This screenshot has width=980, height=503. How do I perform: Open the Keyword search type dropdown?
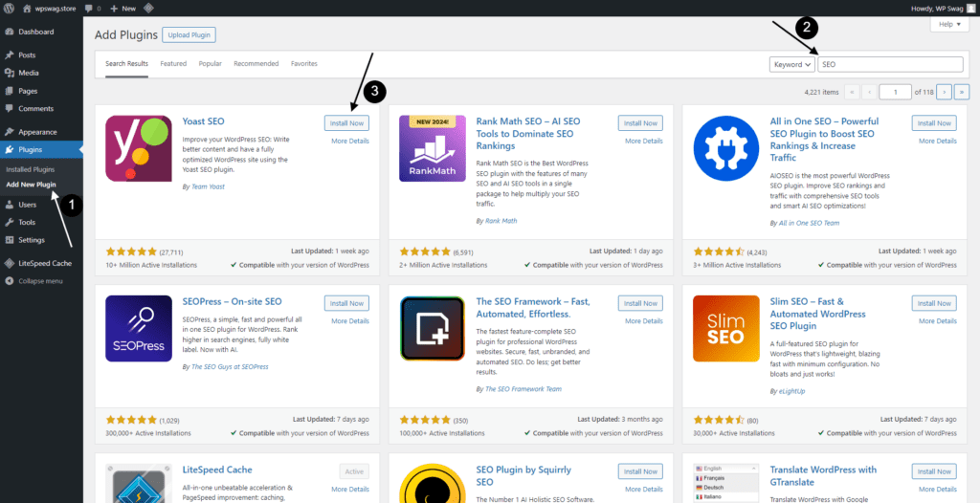coord(792,64)
